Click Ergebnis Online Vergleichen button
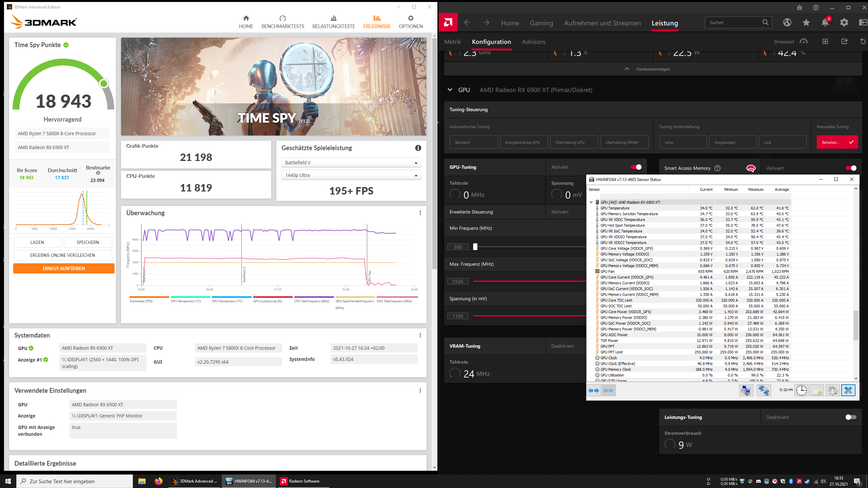This screenshot has height=488, width=868. click(x=62, y=255)
